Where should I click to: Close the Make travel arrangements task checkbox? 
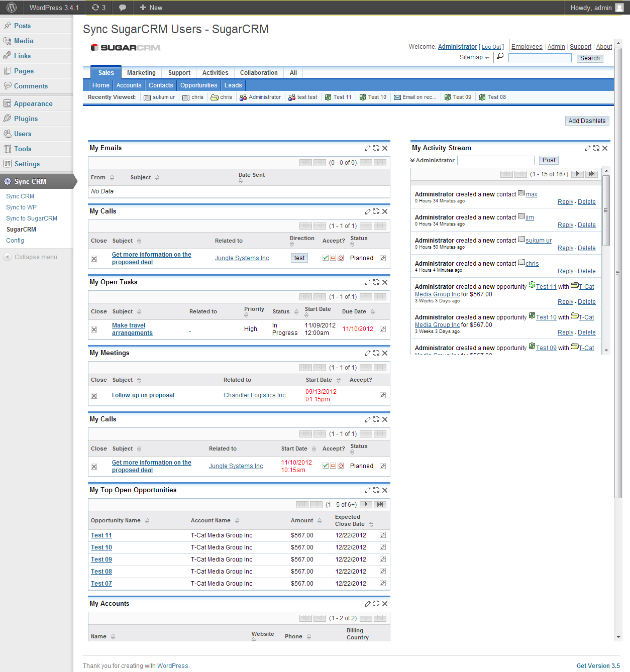(x=94, y=329)
